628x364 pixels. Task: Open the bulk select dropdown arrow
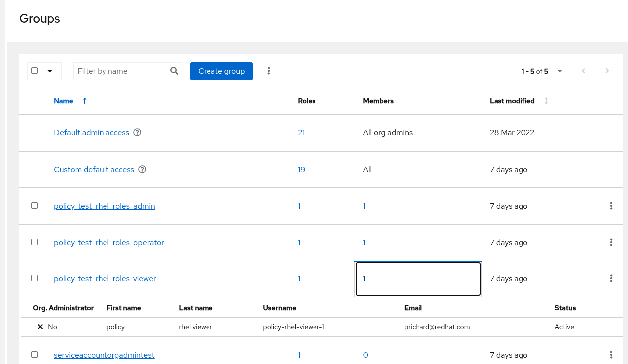coord(50,71)
